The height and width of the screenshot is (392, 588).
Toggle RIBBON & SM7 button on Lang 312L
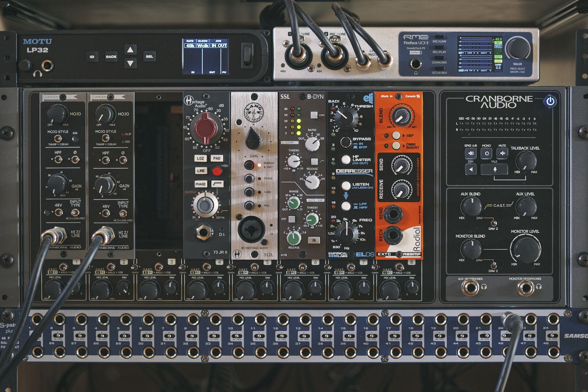click(250, 165)
